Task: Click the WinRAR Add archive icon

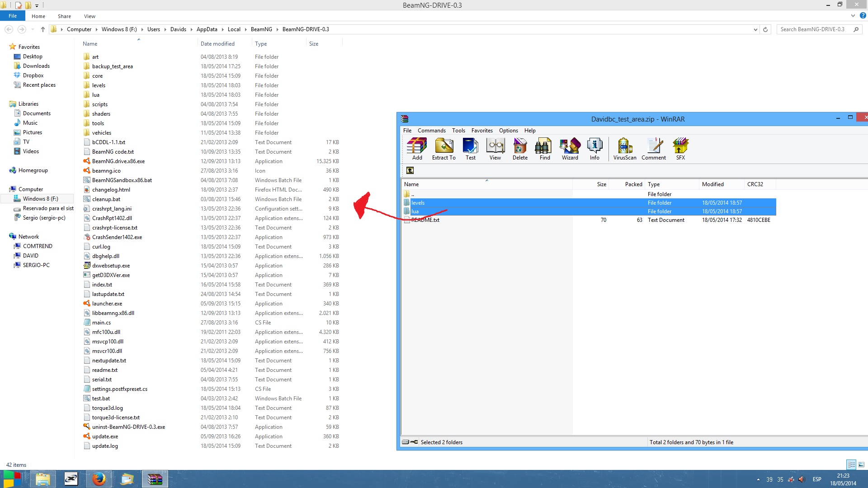Action: (417, 149)
